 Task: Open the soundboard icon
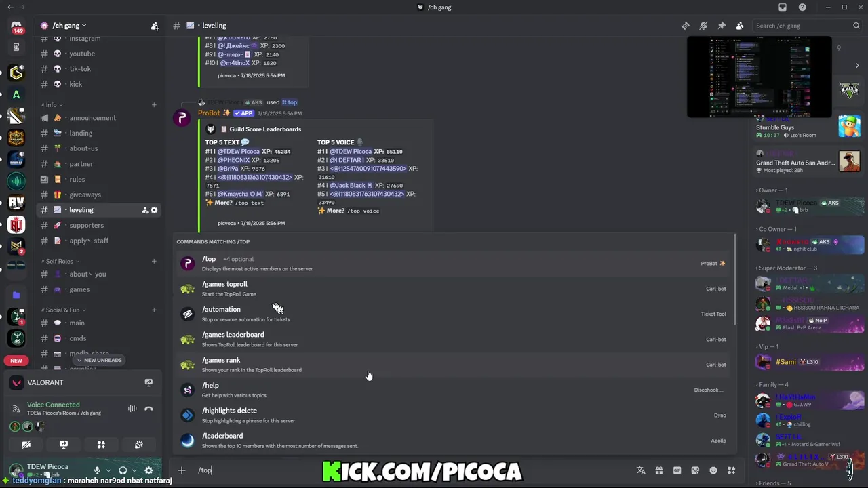pyautogui.click(x=138, y=445)
